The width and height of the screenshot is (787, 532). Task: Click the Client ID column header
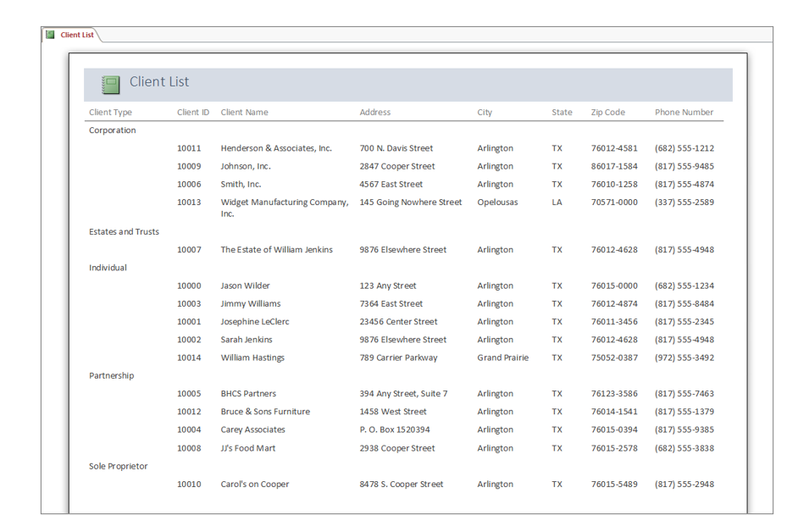tap(193, 113)
